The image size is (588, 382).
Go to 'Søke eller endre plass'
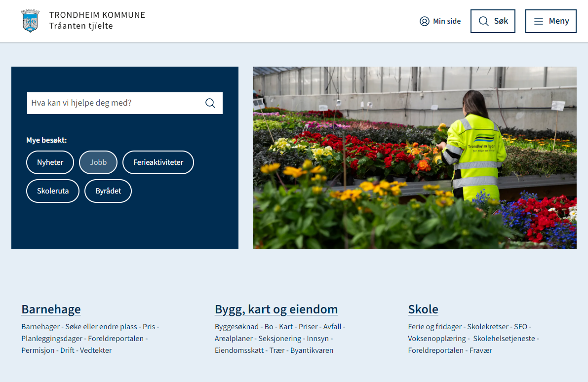pyautogui.click(x=101, y=327)
